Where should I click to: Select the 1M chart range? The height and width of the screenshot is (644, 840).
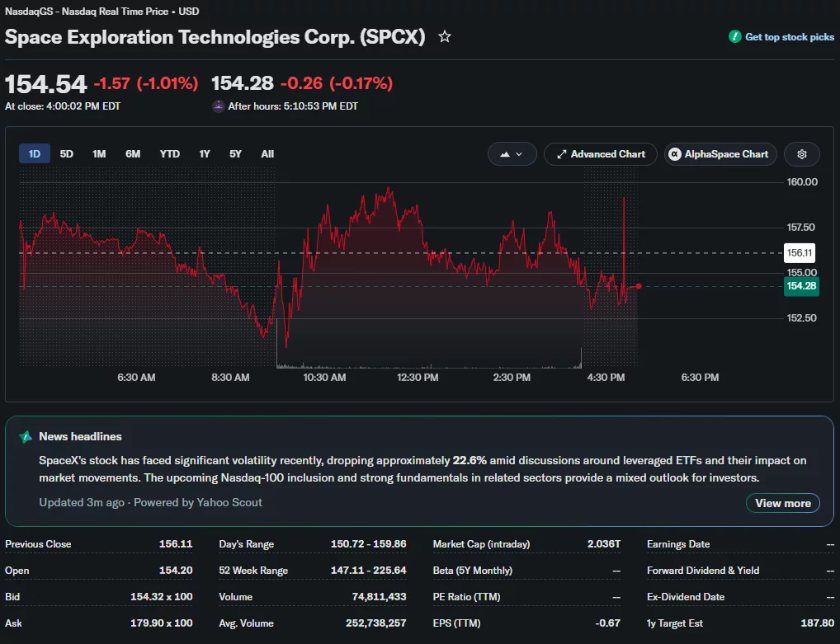[x=99, y=153]
